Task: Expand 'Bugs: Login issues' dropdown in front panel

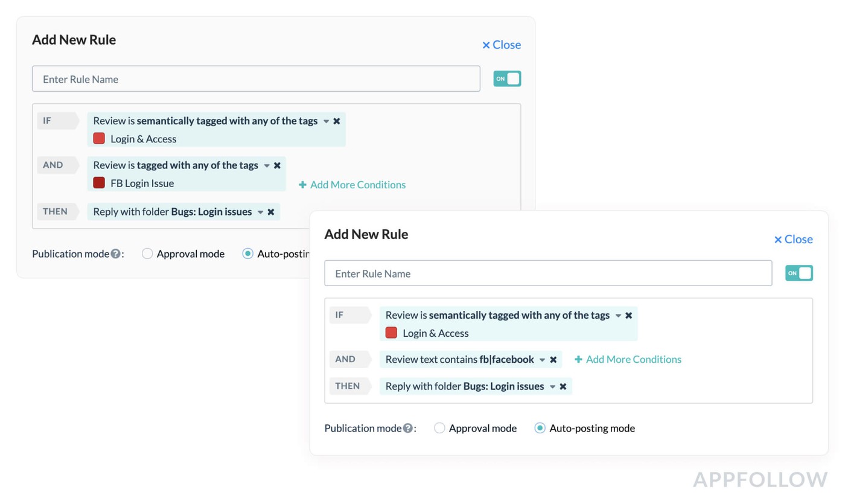Action: (552, 386)
